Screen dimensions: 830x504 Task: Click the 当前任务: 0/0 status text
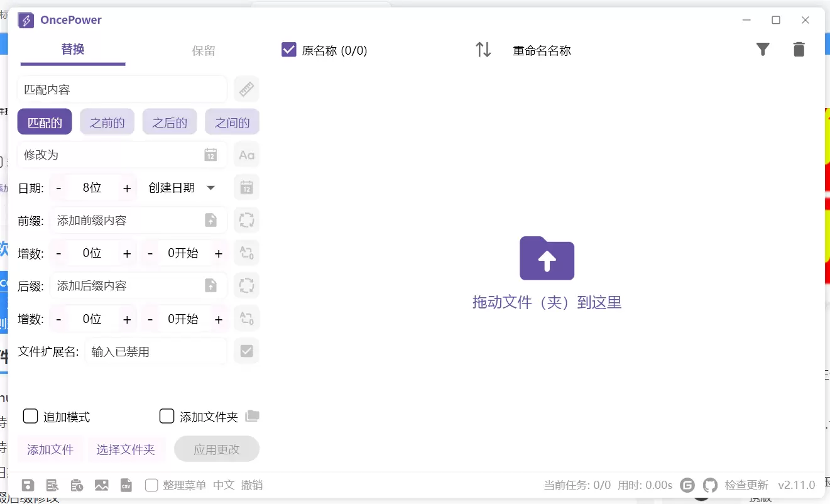577,485
